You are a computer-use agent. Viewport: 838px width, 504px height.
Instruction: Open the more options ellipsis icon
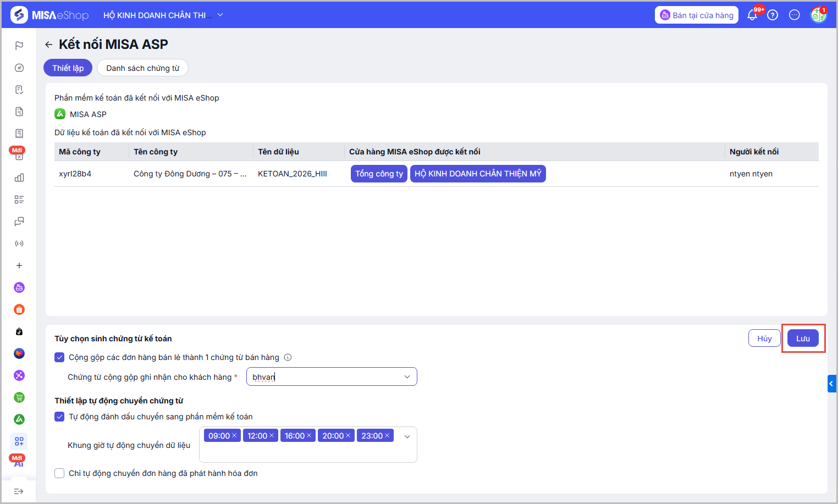[795, 15]
